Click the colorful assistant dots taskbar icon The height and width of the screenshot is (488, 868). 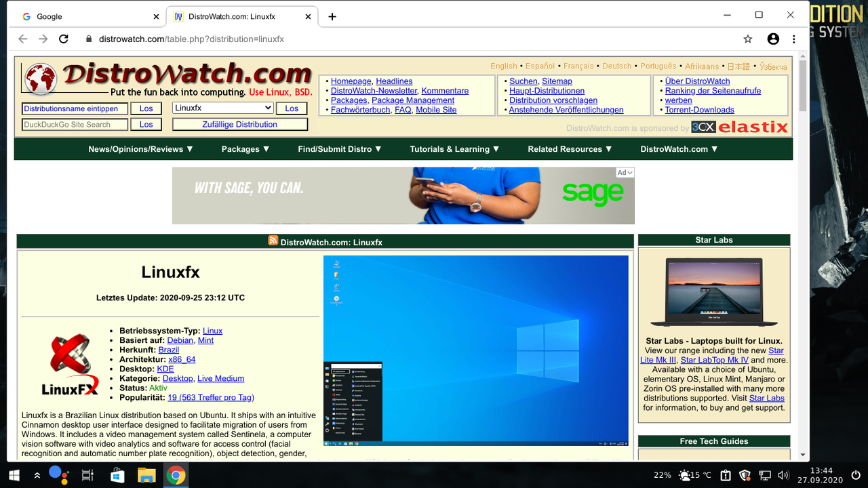tap(58, 474)
